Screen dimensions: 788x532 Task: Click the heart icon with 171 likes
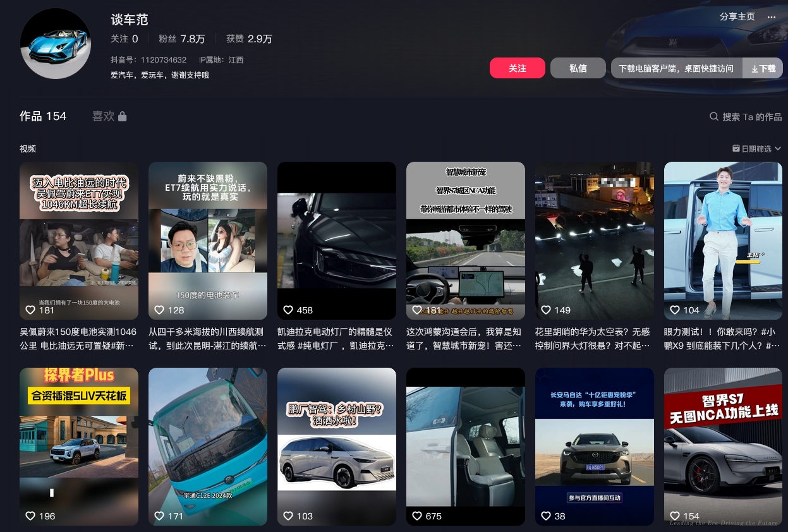(159, 516)
